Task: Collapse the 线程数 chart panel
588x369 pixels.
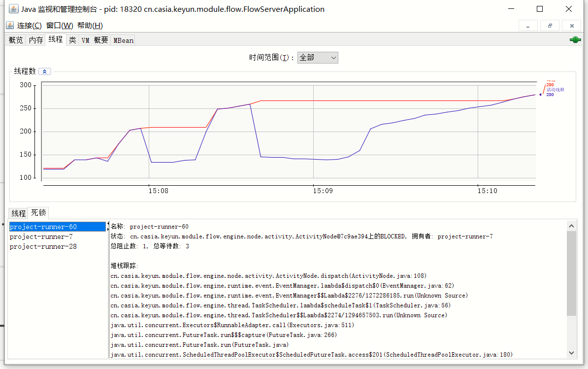Action: 45,71
